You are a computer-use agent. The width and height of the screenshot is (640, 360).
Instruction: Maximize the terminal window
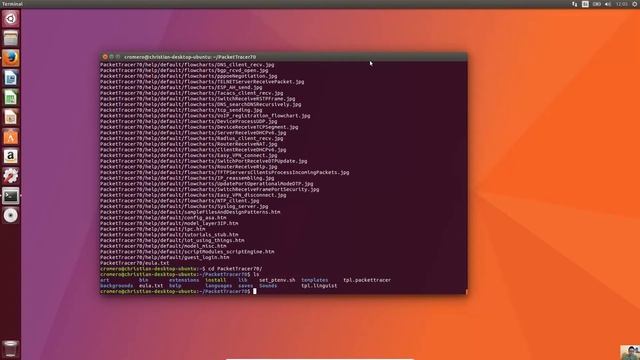118,57
